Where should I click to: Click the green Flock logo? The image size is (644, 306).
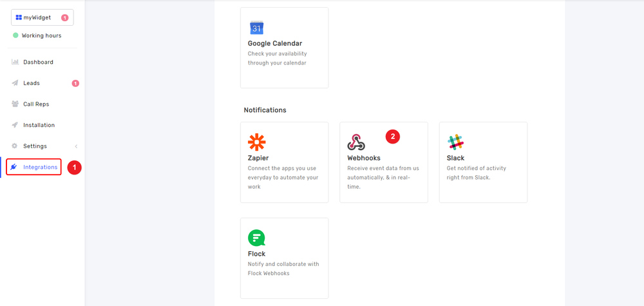click(x=256, y=238)
